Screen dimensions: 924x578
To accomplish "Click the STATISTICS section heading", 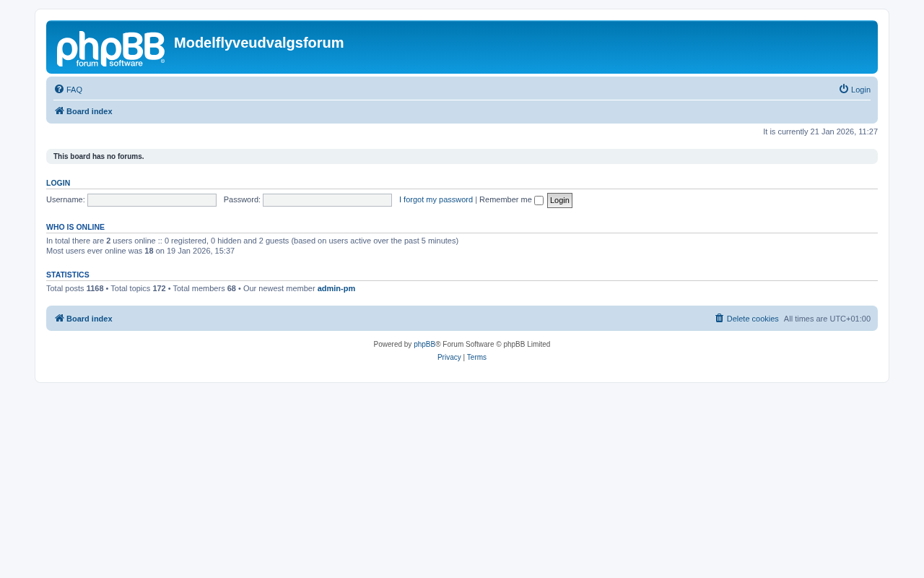I will pos(68,275).
